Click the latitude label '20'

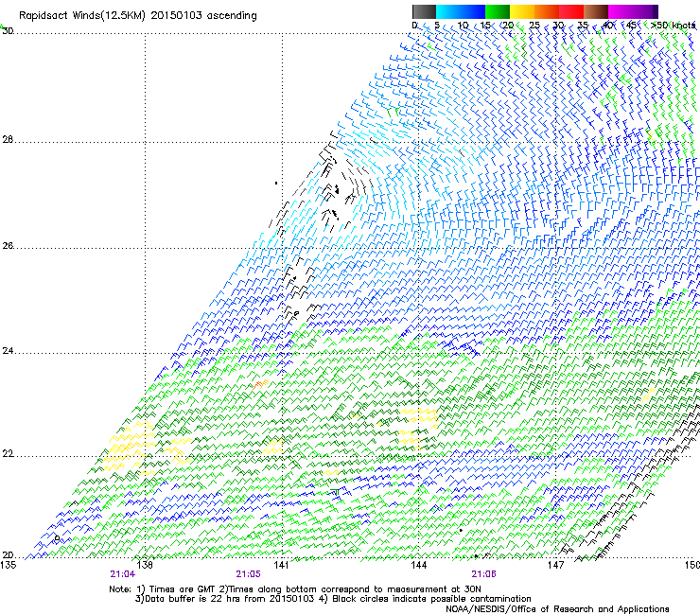(8, 554)
